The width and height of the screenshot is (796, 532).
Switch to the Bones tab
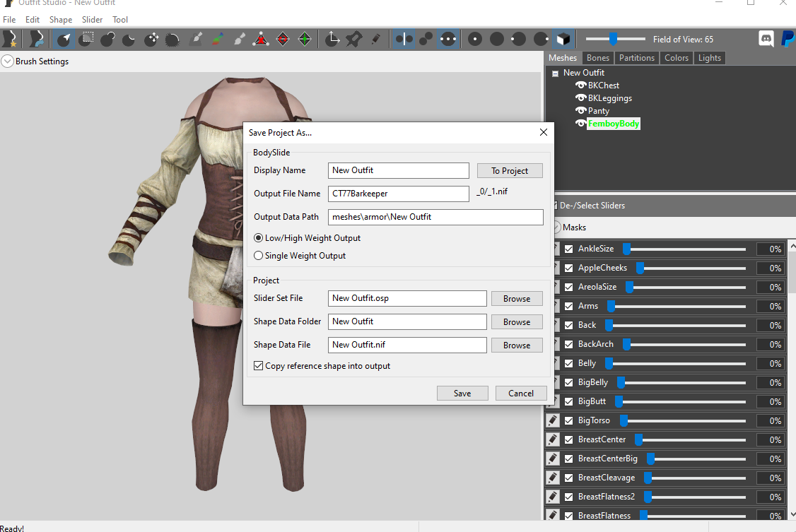pyautogui.click(x=597, y=58)
